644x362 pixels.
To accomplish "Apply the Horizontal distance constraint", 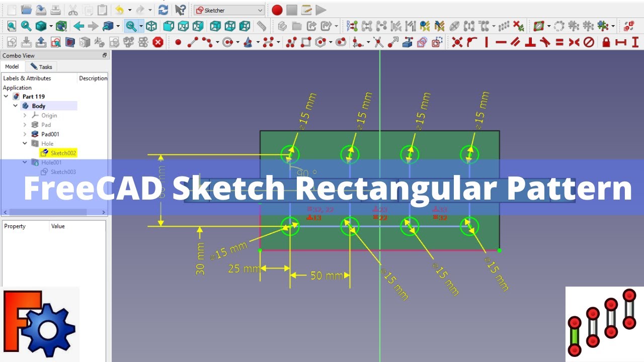I will [620, 42].
